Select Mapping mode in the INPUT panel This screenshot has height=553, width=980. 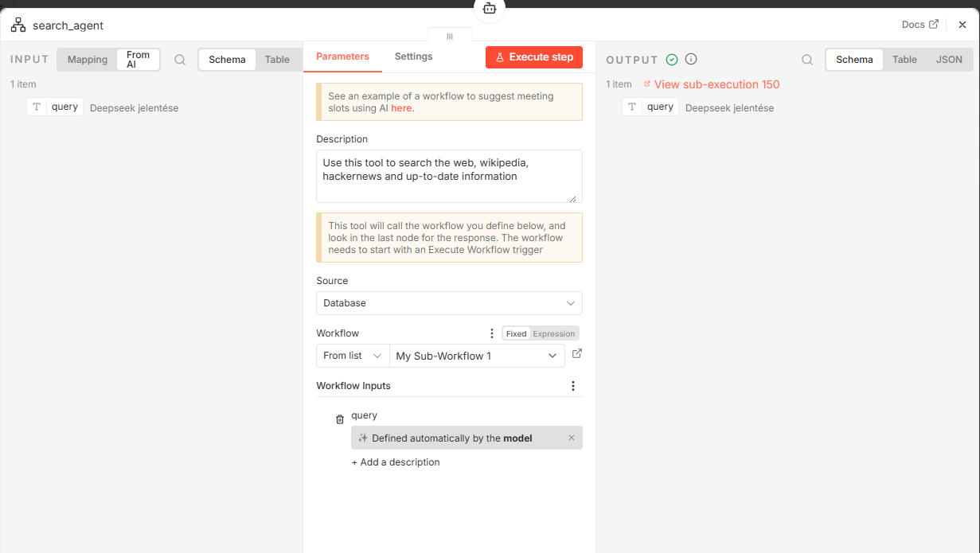(88, 60)
